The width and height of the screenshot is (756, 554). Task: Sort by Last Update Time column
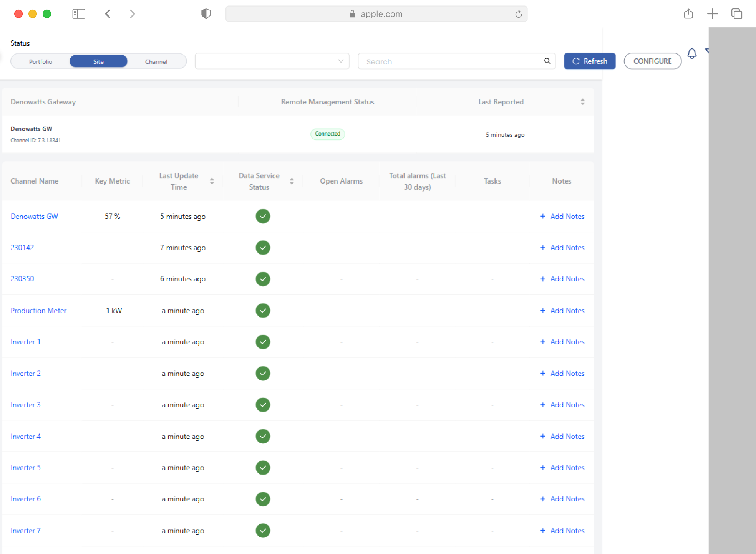pyautogui.click(x=212, y=181)
